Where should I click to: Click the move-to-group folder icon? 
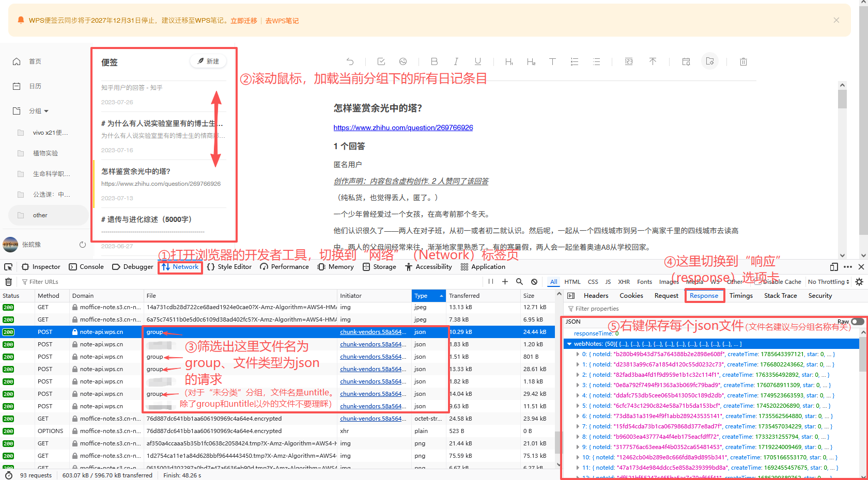click(x=710, y=61)
